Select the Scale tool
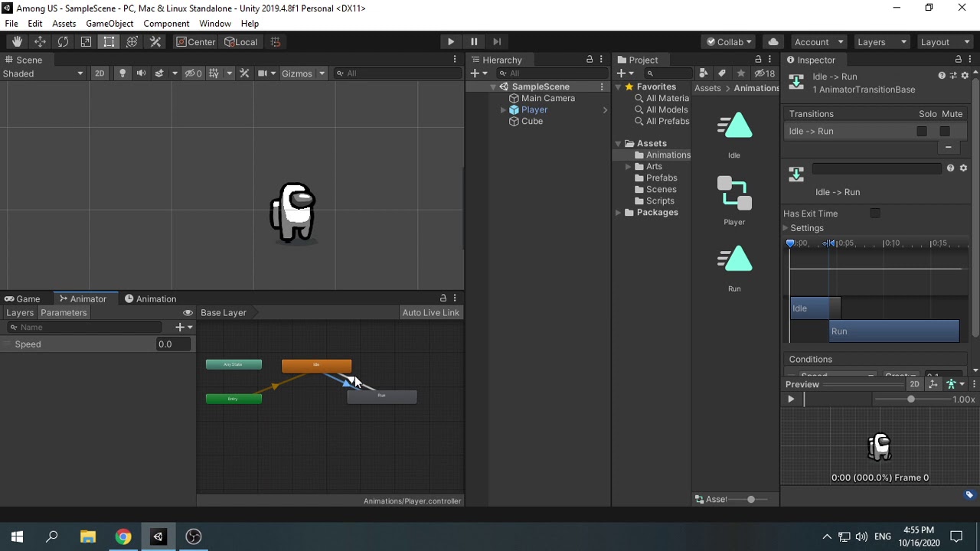The image size is (980, 551). pos(86,42)
